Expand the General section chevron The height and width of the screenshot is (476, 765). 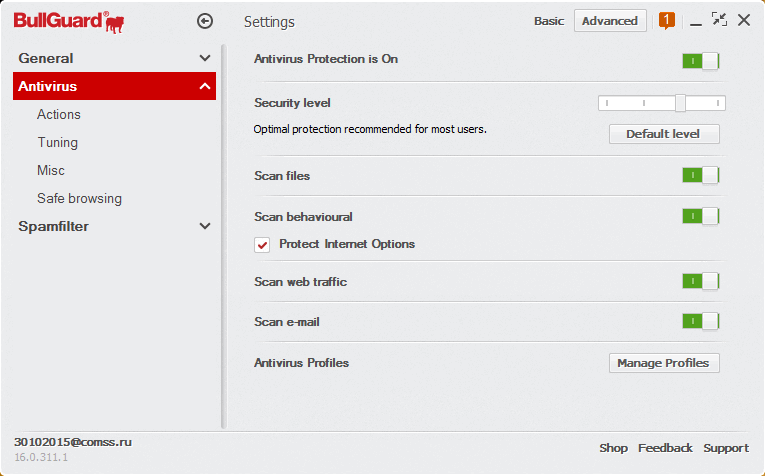[x=205, y=58]
